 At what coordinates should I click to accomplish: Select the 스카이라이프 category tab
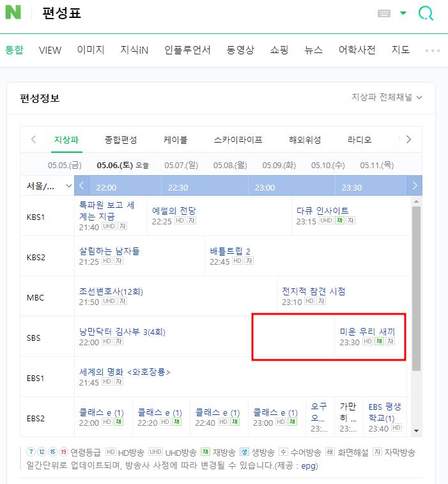(238, 140)
